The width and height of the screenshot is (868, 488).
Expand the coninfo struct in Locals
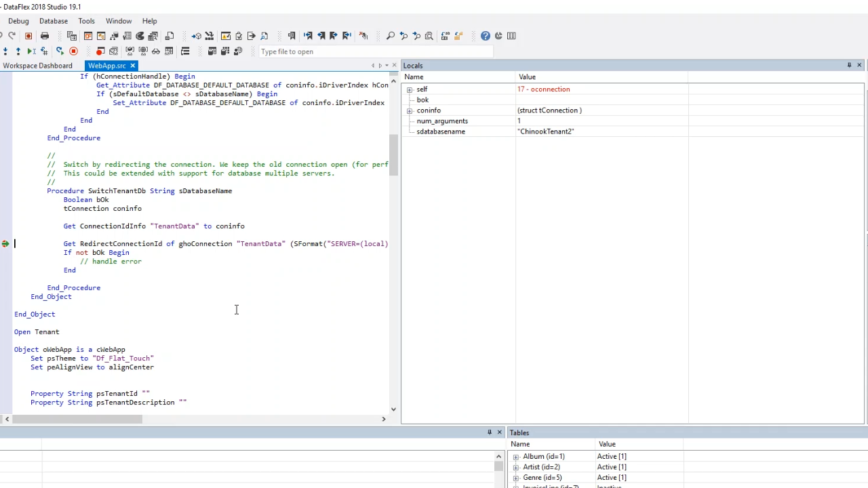coord(410,110)
